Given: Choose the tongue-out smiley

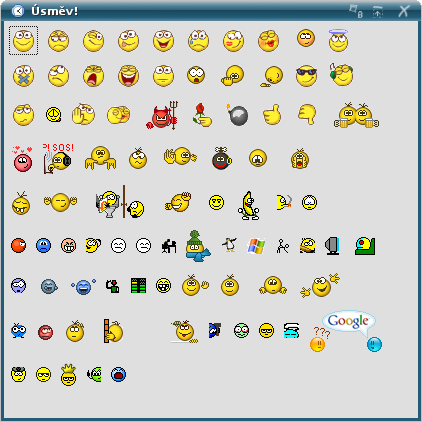Looking at the screenshot, I should pos(128,41).
